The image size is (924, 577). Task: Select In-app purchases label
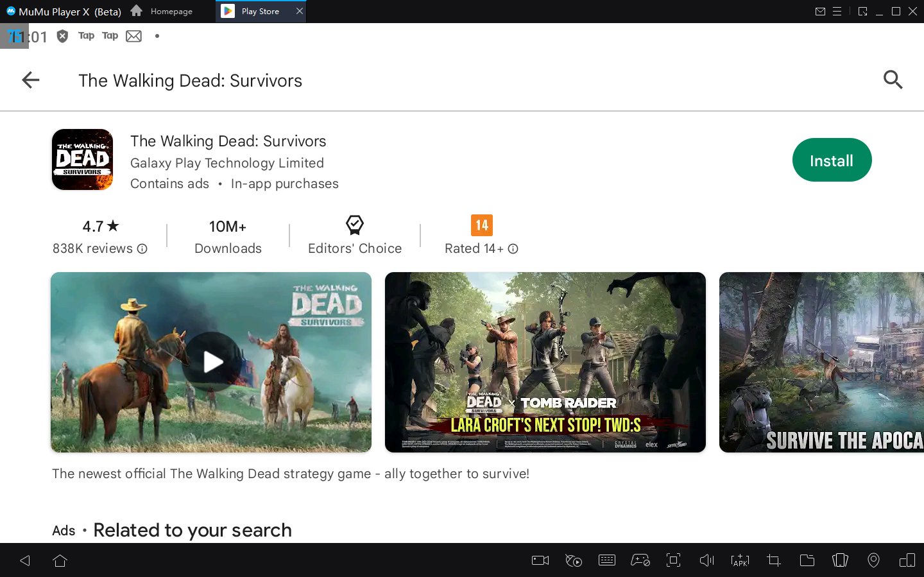pyautogui.click(x=285, y=184)
